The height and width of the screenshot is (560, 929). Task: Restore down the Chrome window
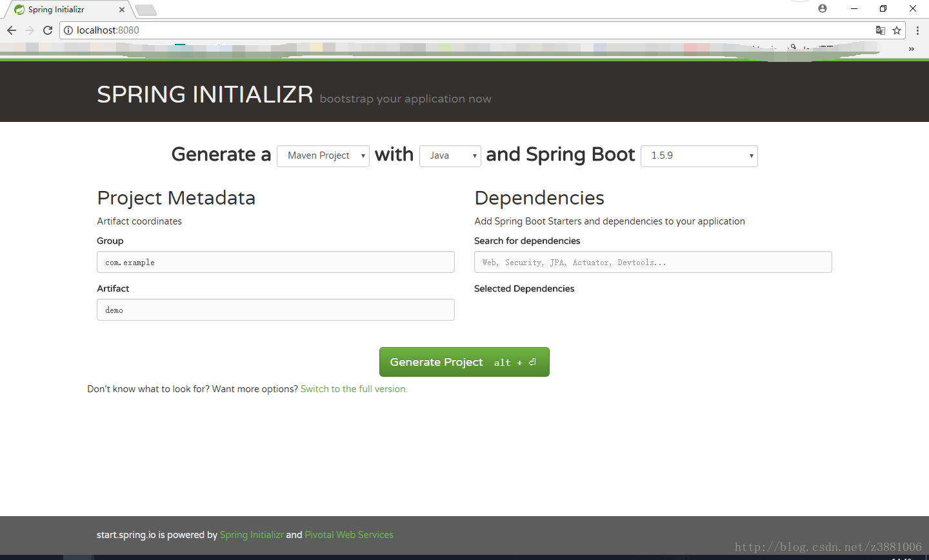[883, 8]
